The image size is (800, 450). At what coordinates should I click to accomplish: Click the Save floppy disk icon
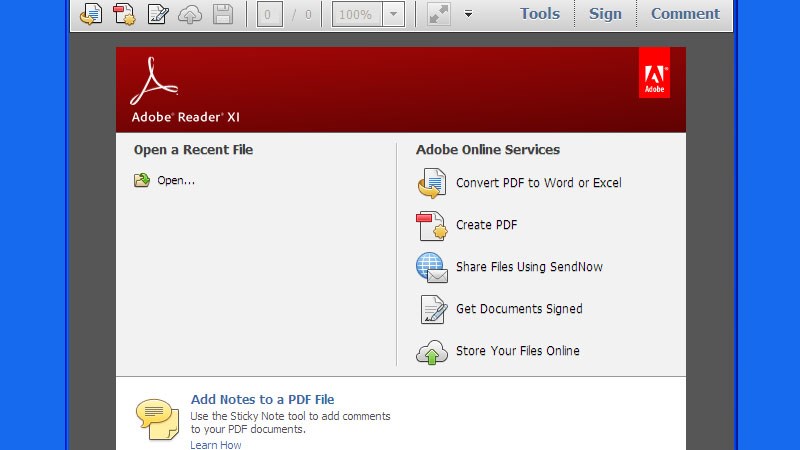(x=222, y=14)
